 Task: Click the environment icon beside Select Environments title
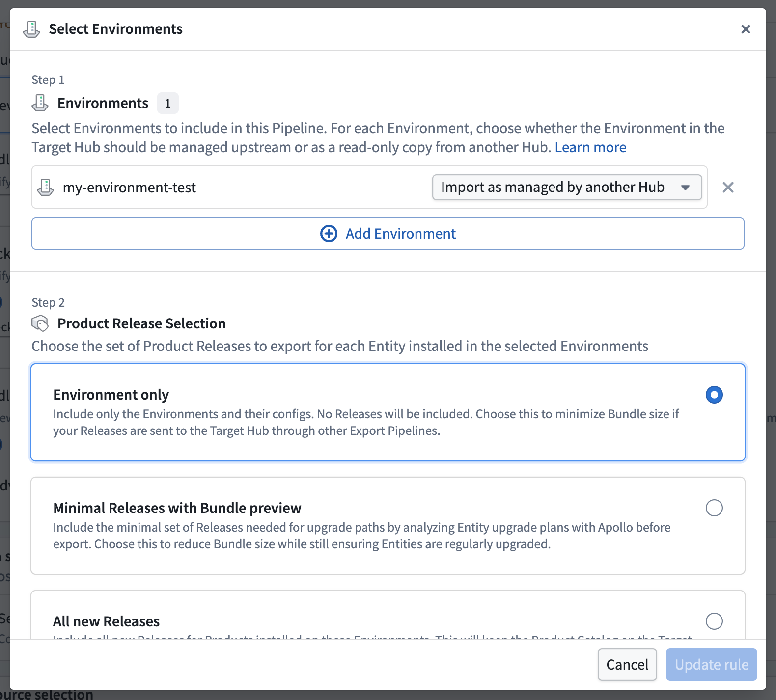[x=31, y=29]
